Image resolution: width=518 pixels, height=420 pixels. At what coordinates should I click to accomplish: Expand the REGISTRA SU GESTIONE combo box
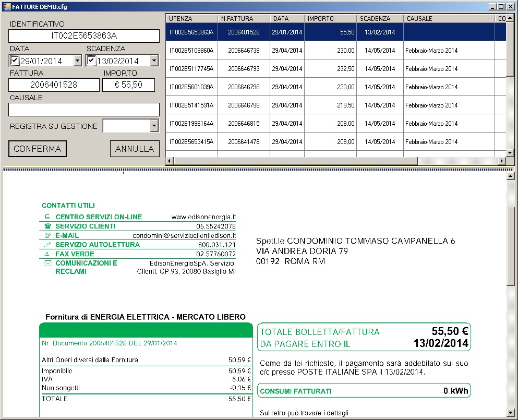point(154,126)
